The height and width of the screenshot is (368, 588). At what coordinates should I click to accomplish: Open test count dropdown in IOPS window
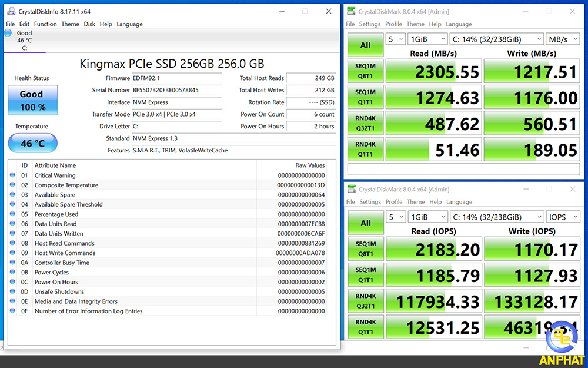pyautogui.click(x=396, y=217)
